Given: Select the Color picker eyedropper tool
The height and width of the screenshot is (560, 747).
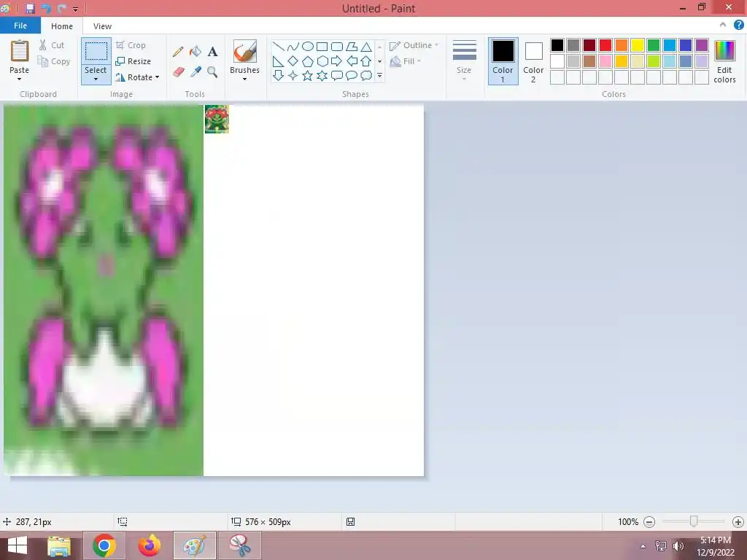Looking at the screenshot, I should tap(196, 72).
